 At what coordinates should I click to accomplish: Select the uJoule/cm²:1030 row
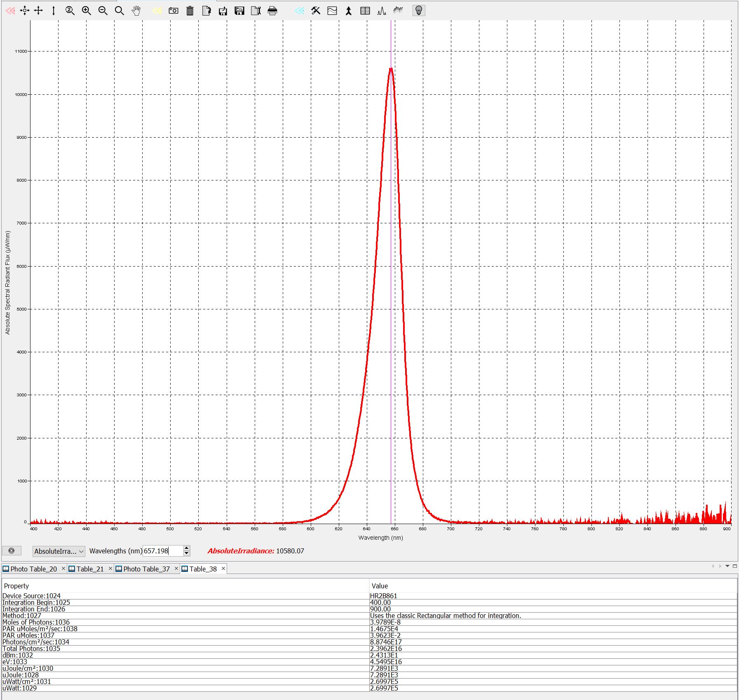tap(369, 668)
